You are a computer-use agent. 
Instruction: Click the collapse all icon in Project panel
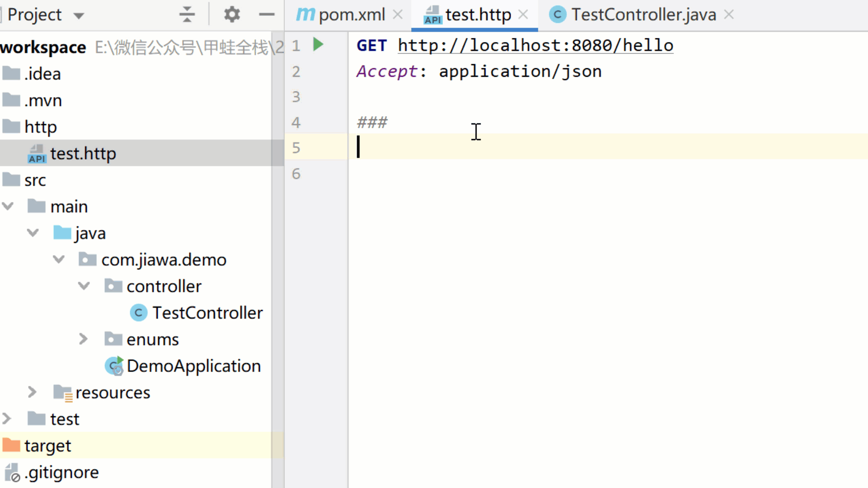187,15
